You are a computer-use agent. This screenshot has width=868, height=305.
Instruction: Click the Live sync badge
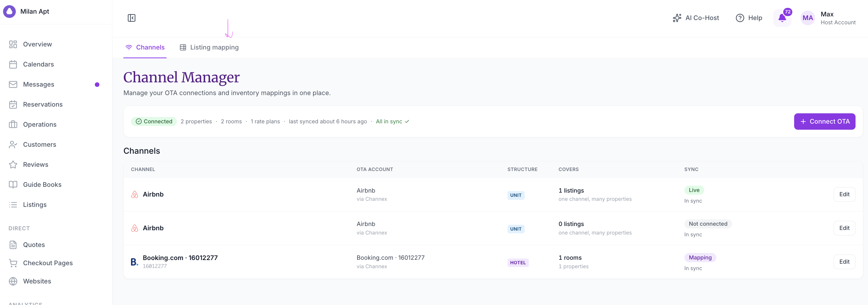pos(694,190)
